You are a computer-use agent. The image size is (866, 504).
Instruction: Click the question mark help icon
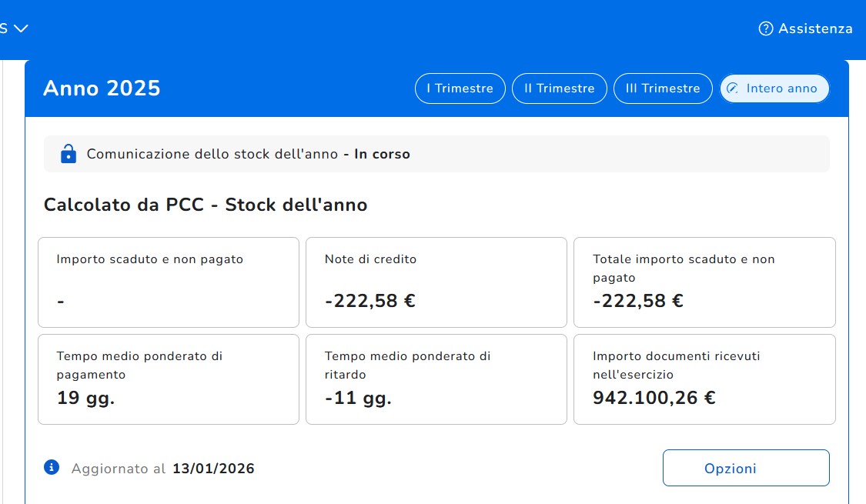pos(765,28)
